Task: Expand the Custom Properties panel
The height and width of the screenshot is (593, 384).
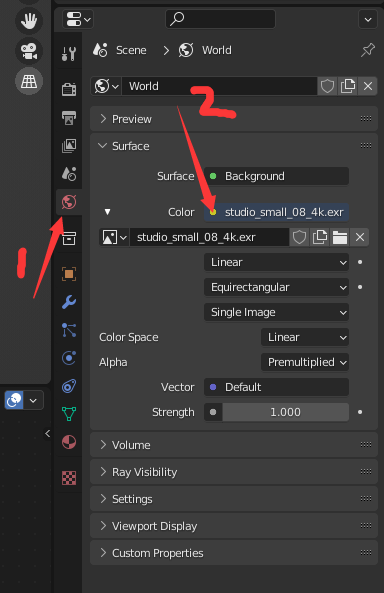Action: tap(234, 553)
